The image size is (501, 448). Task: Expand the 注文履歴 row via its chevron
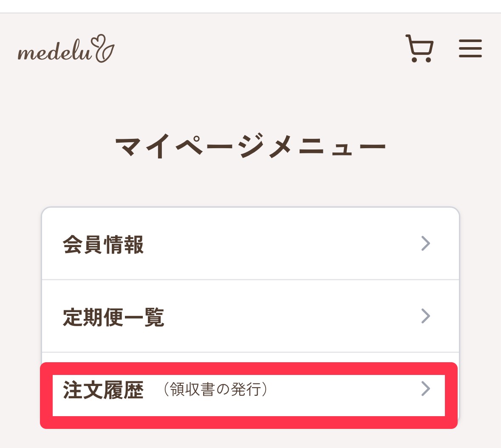425,389
